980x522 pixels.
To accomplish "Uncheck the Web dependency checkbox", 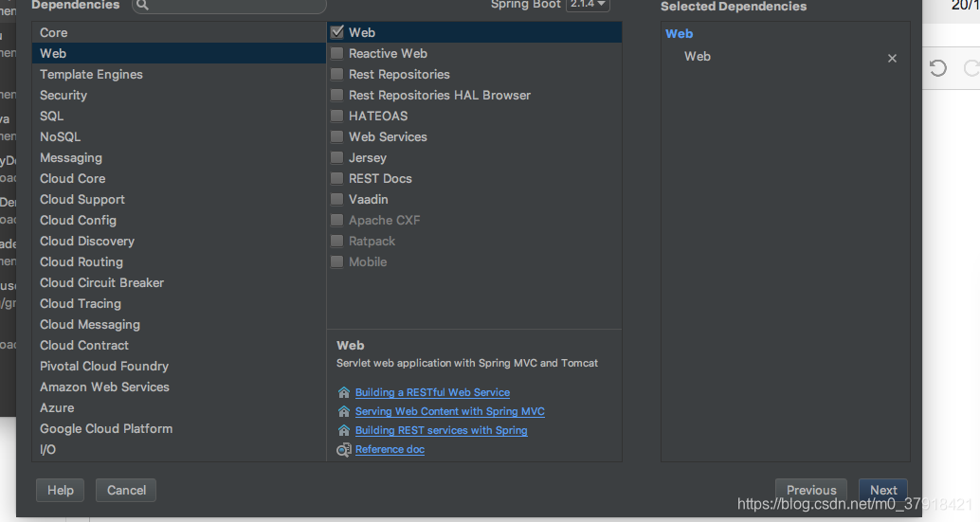I will tap(336, 32).
